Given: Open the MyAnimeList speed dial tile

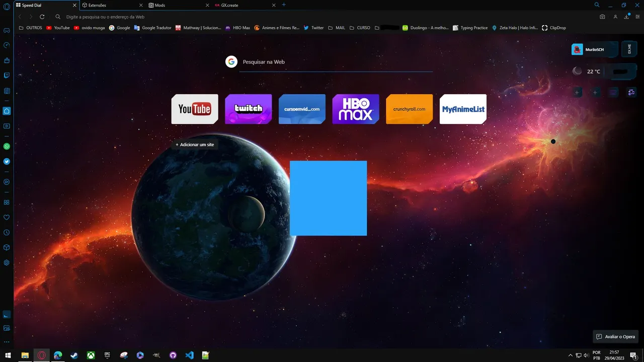Looking at the screenshot, I should tap(463, 109).
